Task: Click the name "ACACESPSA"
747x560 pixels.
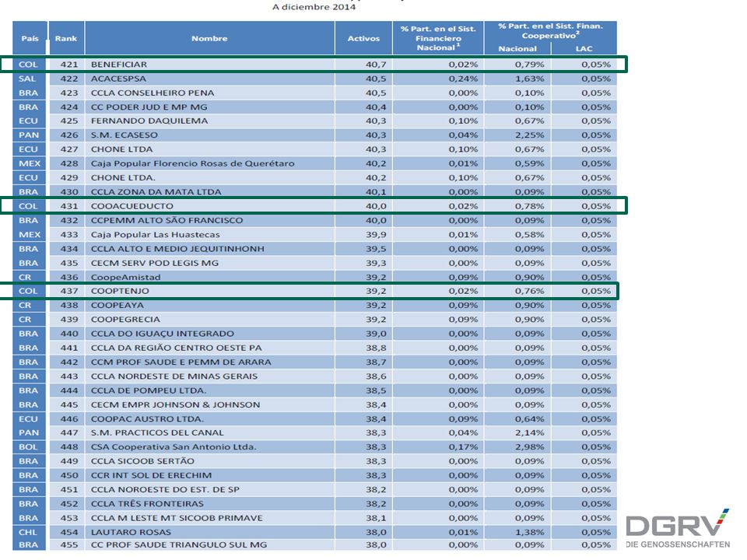Action: pos(118,79)
